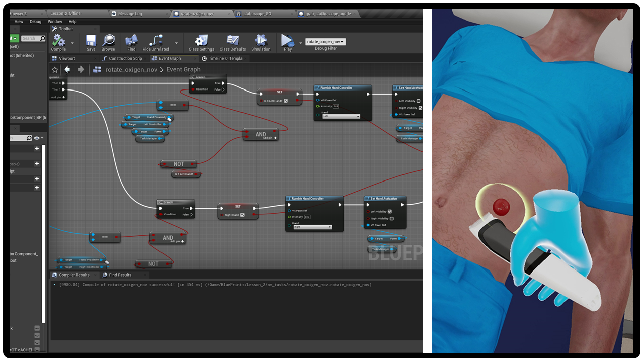Click the eye view options icon
The image size is (644, 362).
pos(36,138)
